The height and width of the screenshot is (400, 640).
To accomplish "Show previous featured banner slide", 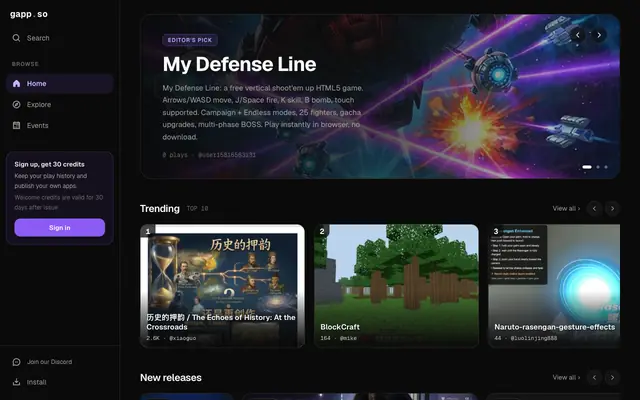I will click(x=578, y=35).
